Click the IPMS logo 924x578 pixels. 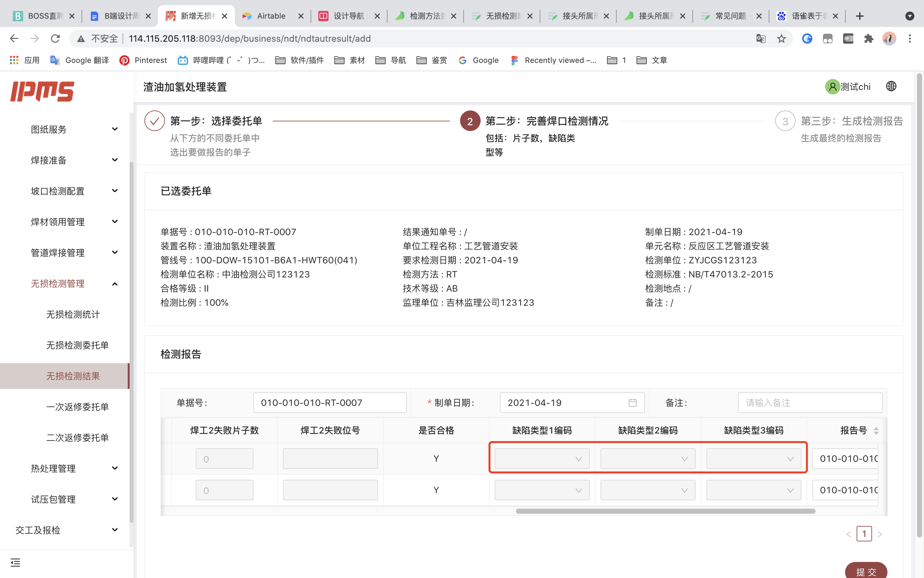tap(42, 91)
